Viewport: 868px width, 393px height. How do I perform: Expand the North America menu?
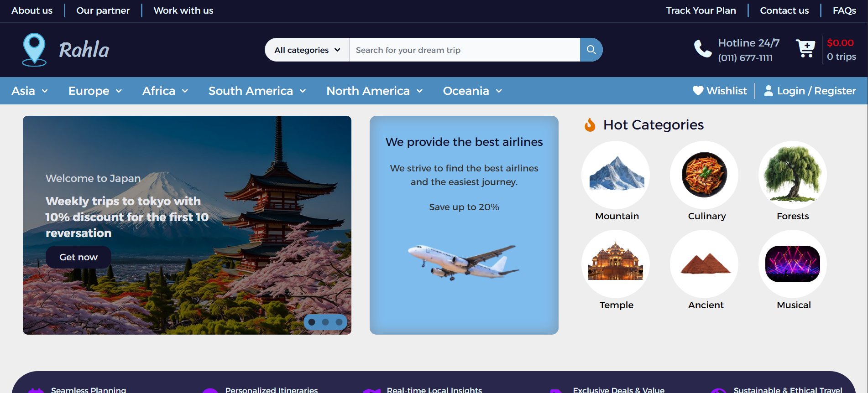click(x=375, y=91)
